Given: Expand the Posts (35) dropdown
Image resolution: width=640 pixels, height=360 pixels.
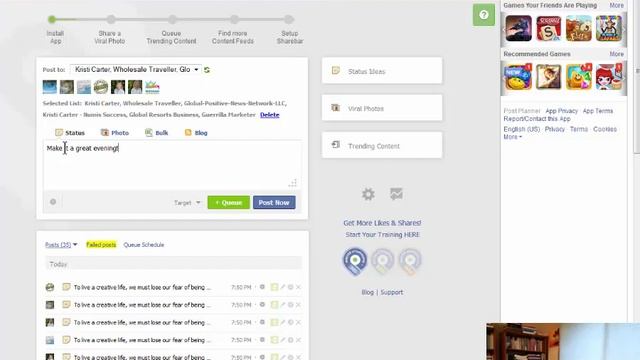Looking at the screenshot, I should click(x=61, y=245).
